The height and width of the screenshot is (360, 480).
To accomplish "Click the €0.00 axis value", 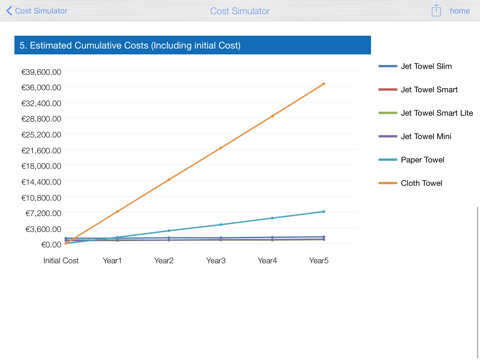I will tap(51, 245).
